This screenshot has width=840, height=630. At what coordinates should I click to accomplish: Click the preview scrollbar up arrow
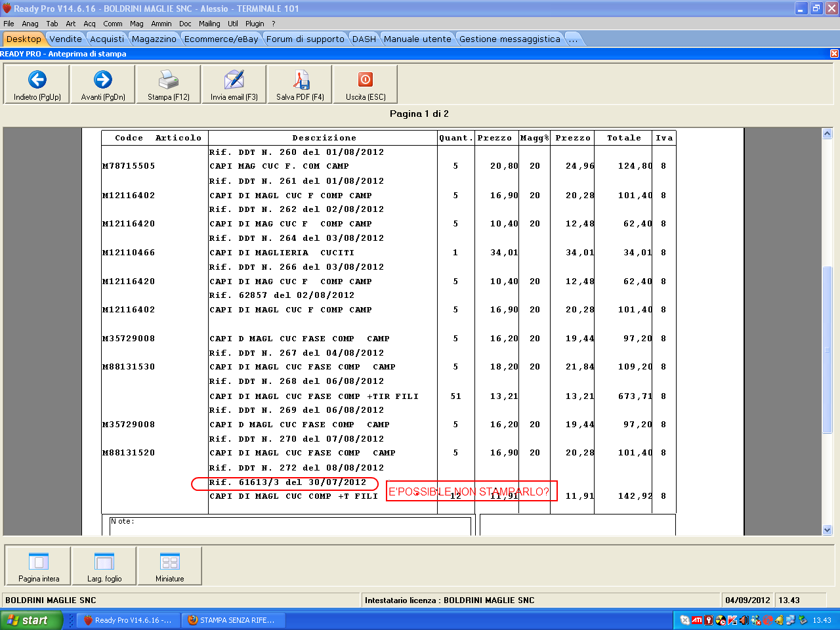[827, 134]
